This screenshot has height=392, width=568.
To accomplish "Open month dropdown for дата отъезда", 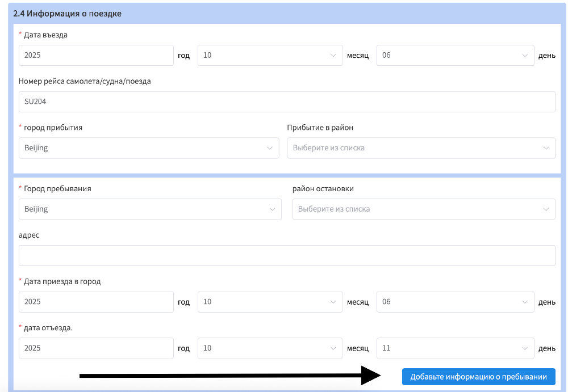I will point(270,348).
